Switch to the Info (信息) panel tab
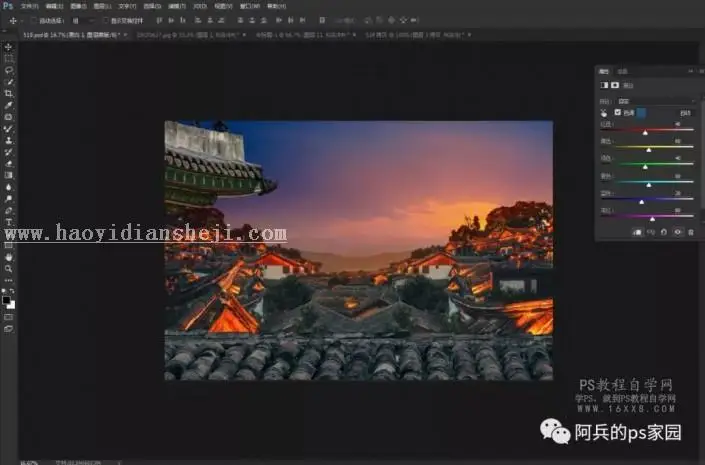Screen dimensions: 705x465 tap(622, 72)
